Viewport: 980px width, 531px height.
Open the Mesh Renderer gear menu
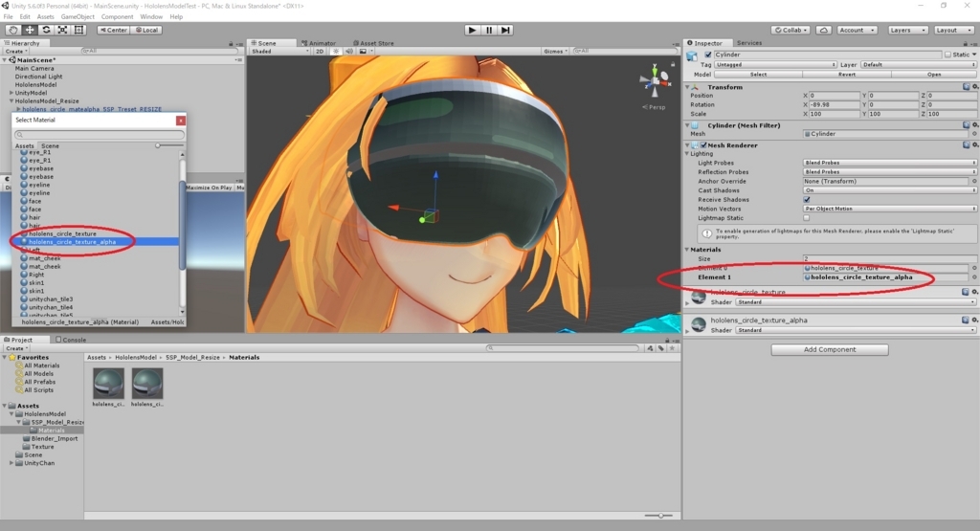tap(975, 144)
